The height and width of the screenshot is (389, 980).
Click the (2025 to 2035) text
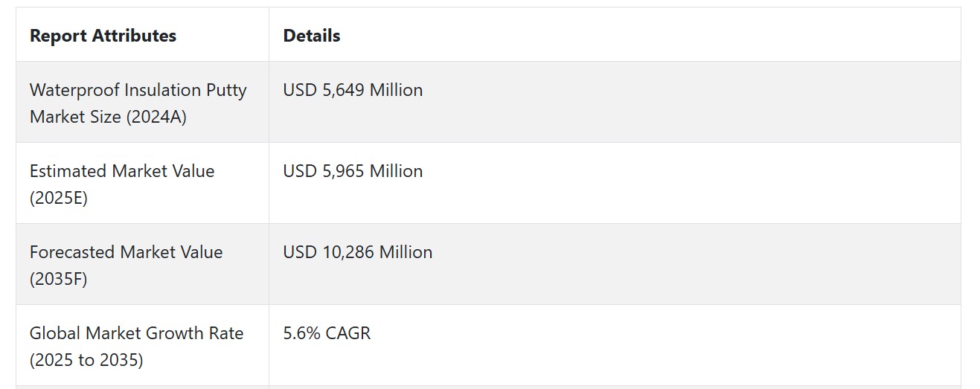[86, 361]
